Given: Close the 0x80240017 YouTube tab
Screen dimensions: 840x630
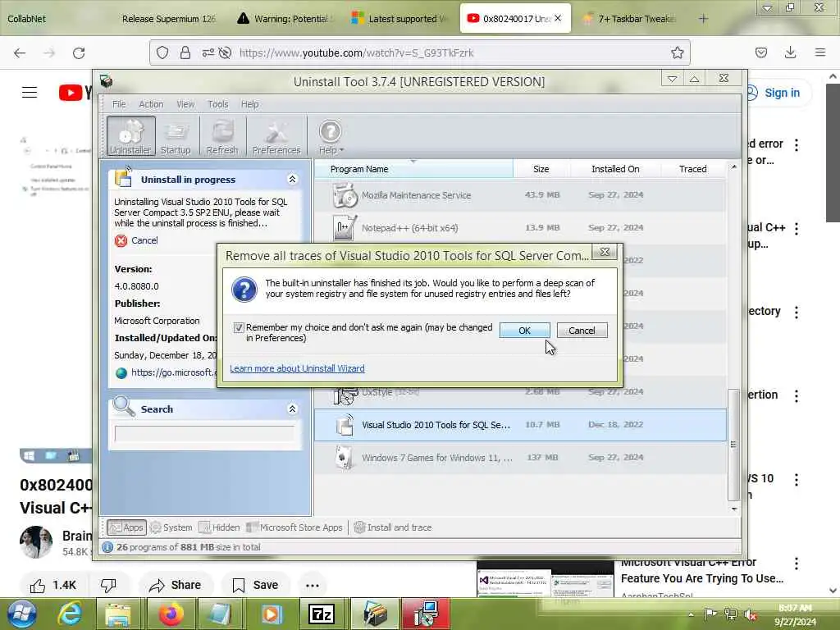Looking at the screenshot, I should pyautogui.click(x=558, y=18).
